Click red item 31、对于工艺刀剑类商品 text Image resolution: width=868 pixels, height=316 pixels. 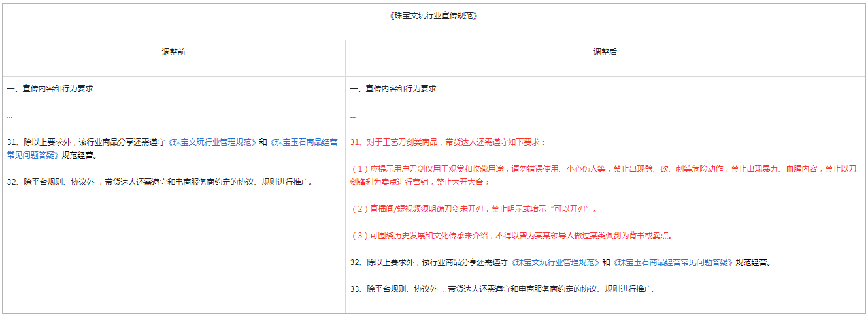click(x=448, y=142)
